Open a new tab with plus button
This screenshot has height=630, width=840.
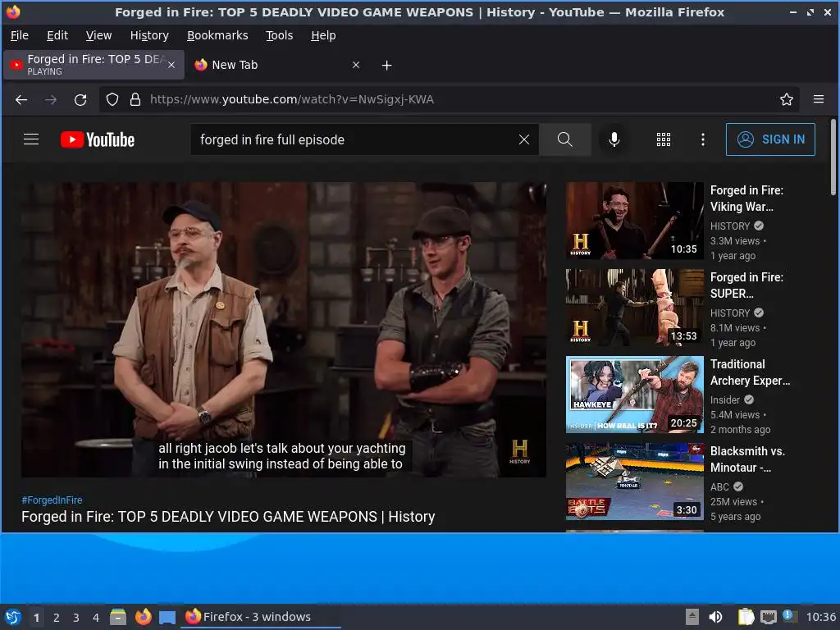pyautogui.click(x=387, y=66)
